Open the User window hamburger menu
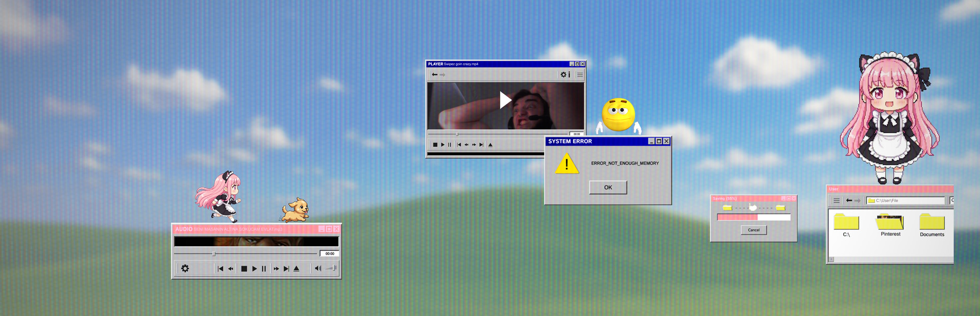This screenshot has height=316, width=980. pos(836,200)
